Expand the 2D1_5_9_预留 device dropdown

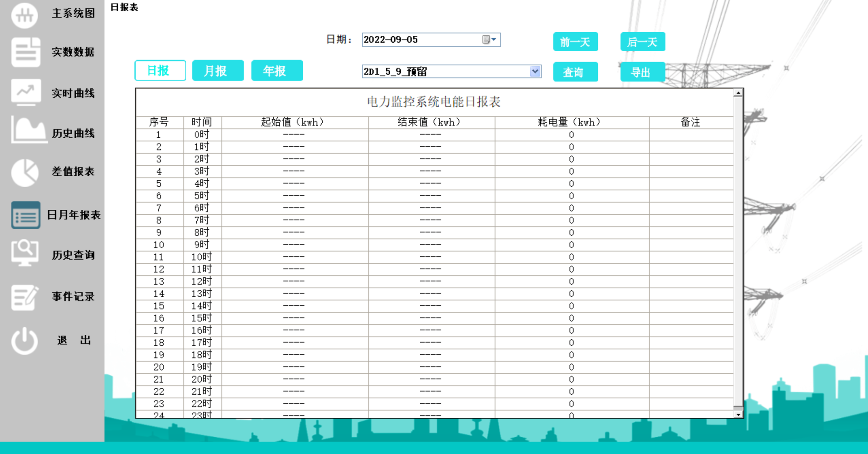coord(535,71)
